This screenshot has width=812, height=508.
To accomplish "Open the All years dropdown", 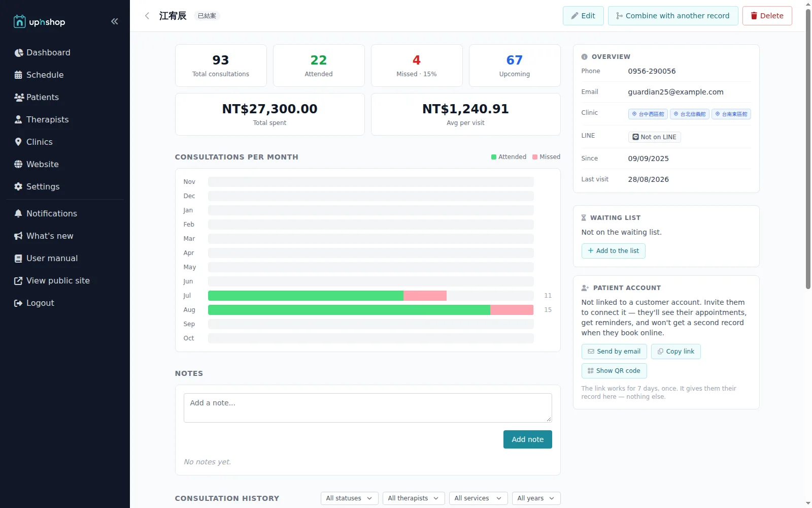I will point(536,498).
